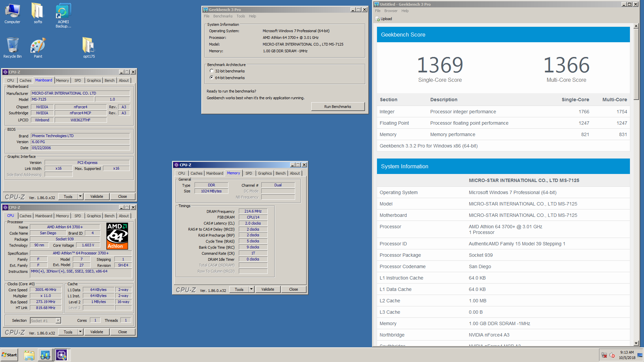Click Close button in Memory CPU-Z window
Viewport: 644px width, 362px height.
tap(293, 289)
